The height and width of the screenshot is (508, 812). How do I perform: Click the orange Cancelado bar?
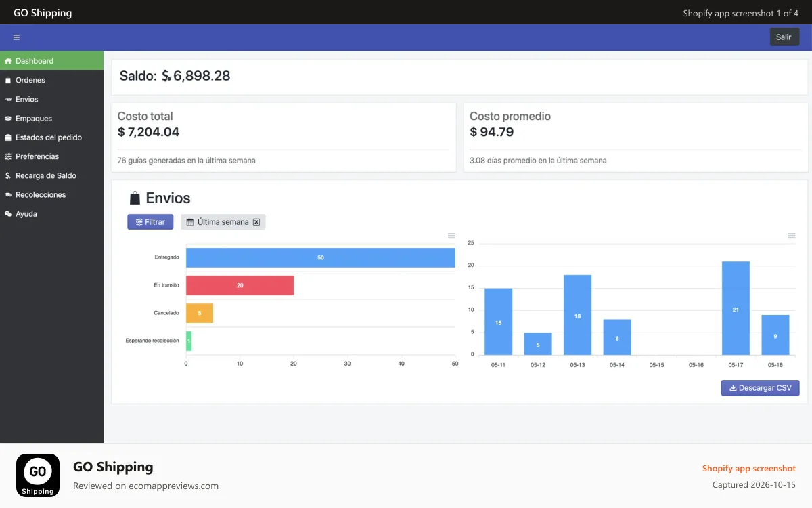[200, 313]
